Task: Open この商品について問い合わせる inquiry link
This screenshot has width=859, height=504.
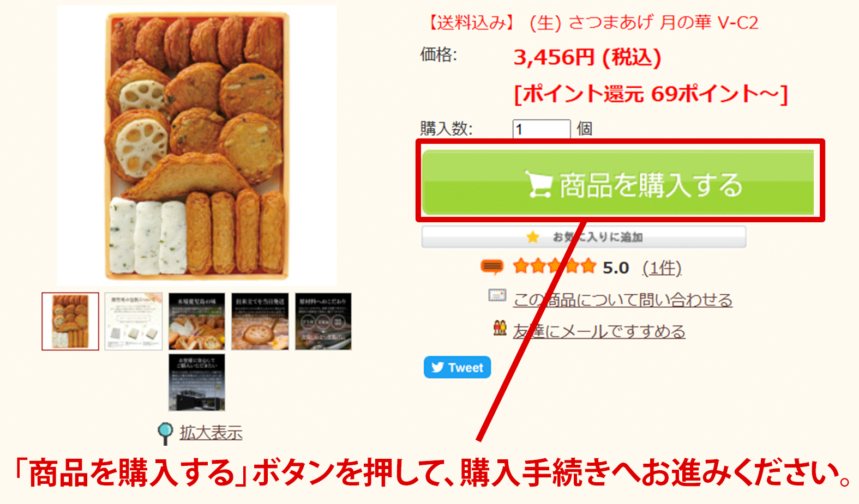Action: (622, 300)
